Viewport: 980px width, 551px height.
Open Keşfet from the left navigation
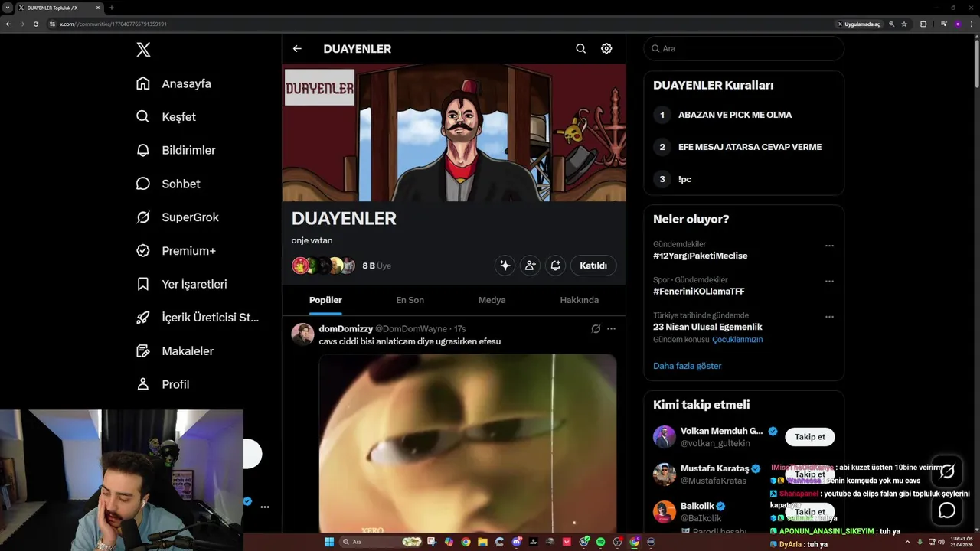pyautogui.click(x=165, y=117)
